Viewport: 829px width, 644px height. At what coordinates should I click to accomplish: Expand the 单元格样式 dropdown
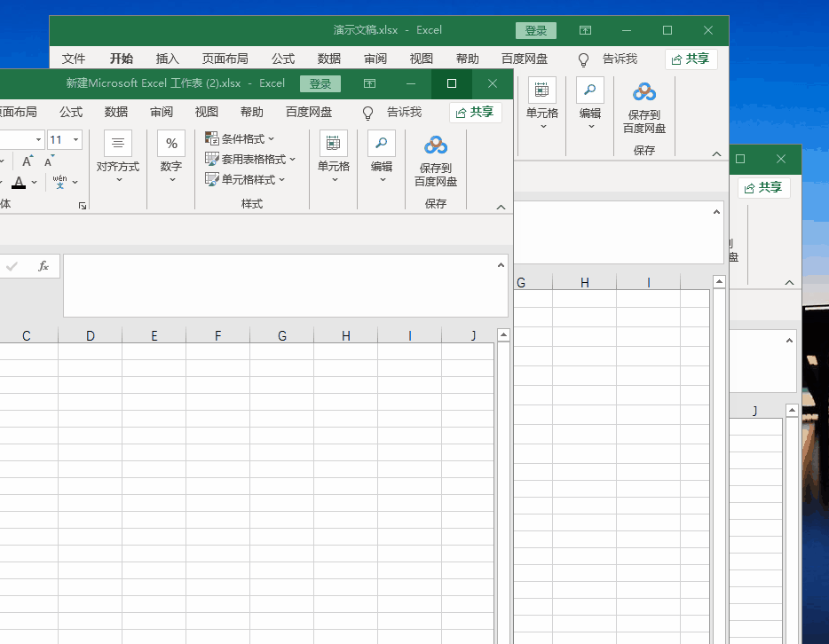coord(245,180)
